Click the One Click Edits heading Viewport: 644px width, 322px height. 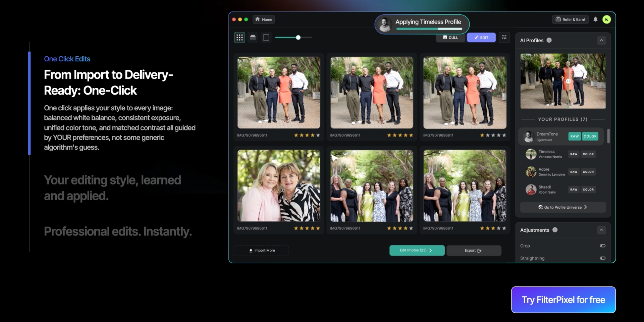tap(67, 59)
